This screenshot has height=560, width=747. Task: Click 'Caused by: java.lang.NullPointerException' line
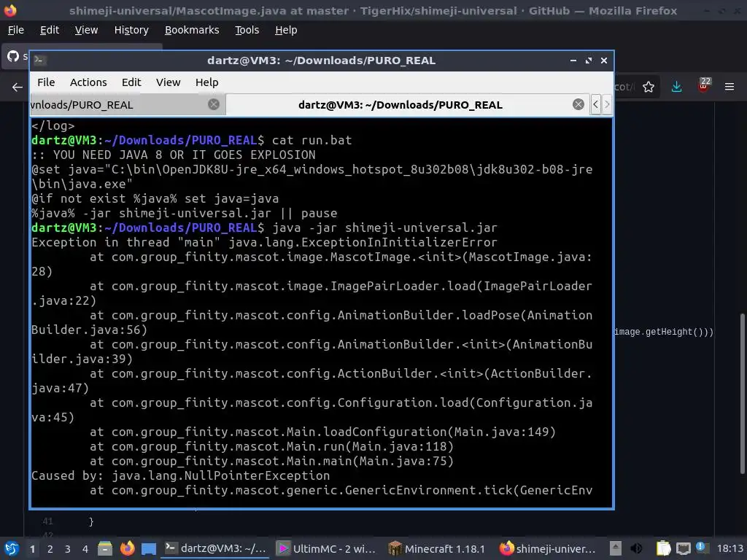pyautogui.click(x=181, y=475)
